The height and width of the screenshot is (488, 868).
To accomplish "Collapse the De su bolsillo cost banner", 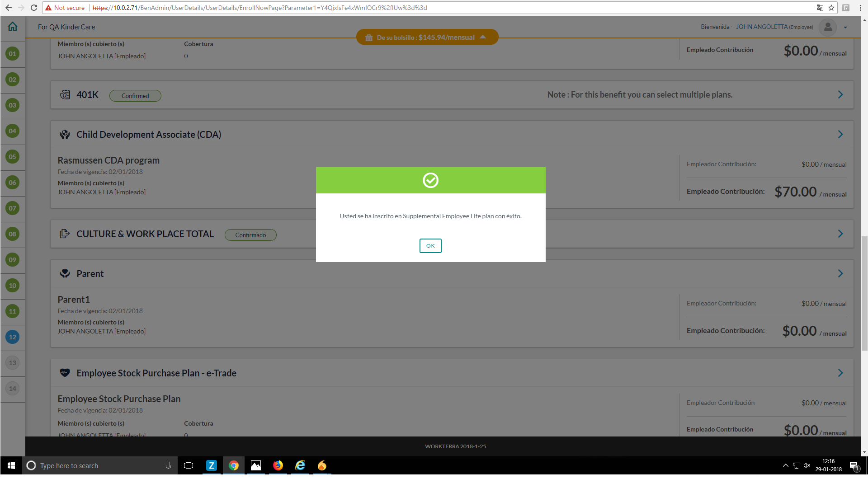I will [x=483, y=37].
